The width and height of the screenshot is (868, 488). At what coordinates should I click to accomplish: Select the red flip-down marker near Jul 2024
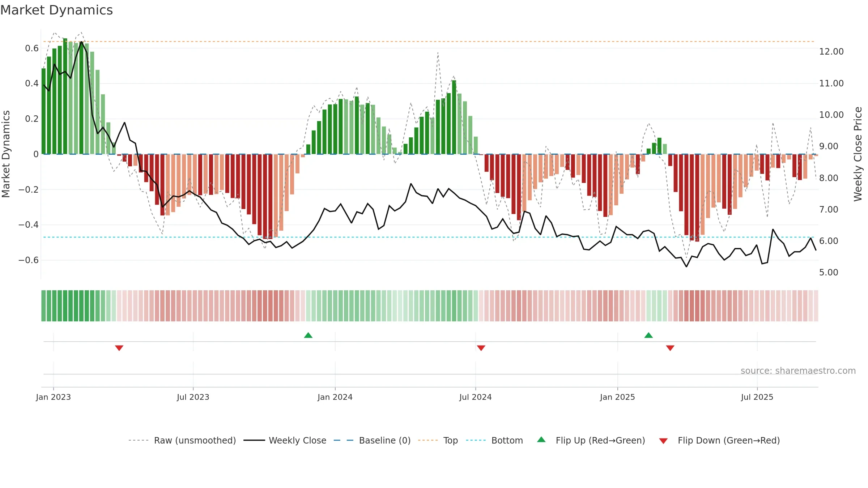click(x=481, y=348)
